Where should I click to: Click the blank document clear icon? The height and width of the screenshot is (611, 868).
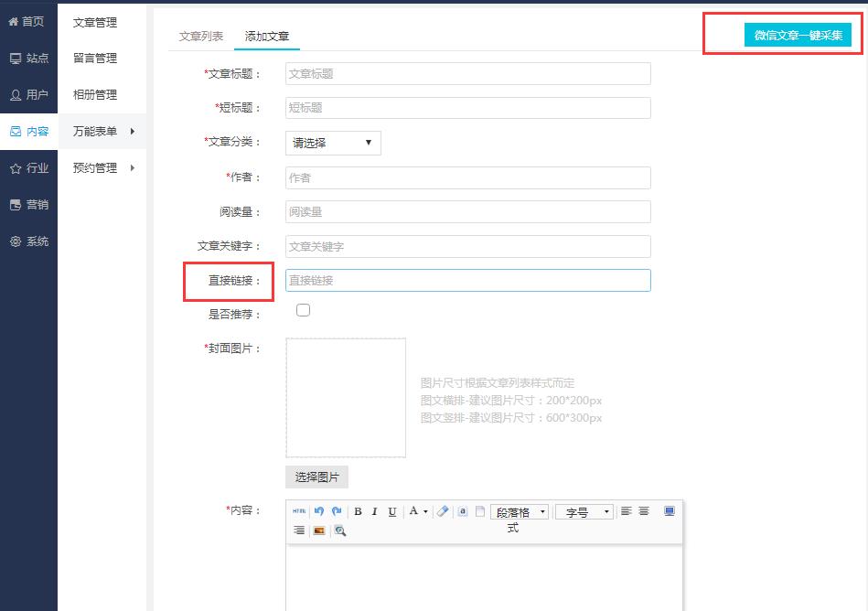[480, 510]
